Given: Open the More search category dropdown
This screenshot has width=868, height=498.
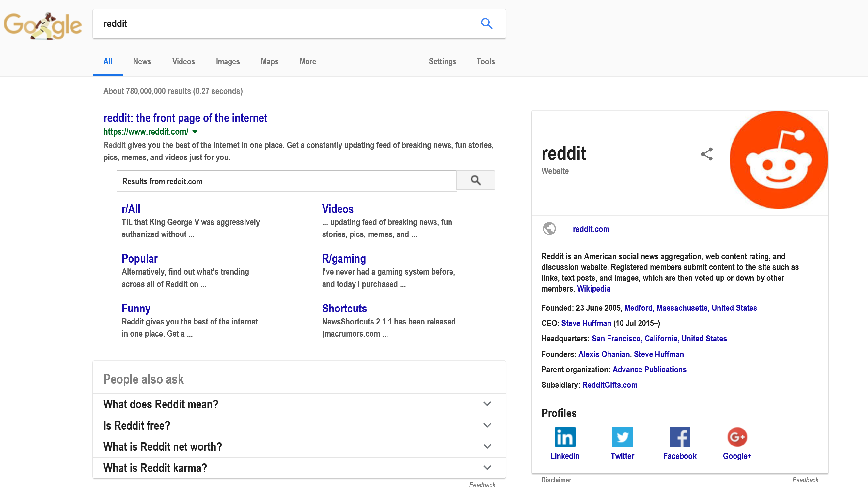Looking at the screenshot, I should (x=308, y=62).
